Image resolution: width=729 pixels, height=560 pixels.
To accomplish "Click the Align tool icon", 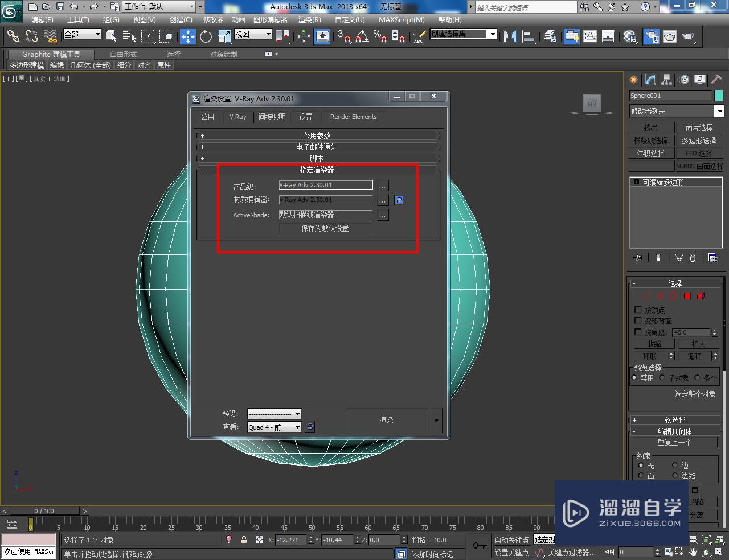I will pyautogui.click(x=529, y=36).
